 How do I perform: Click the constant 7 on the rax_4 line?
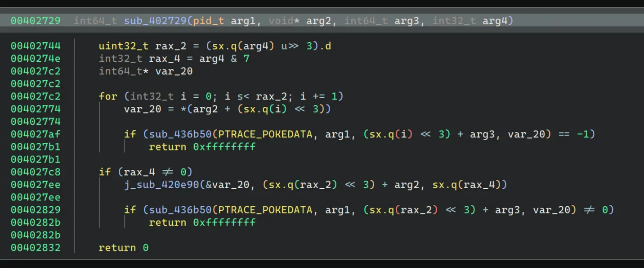pos(246,59)
